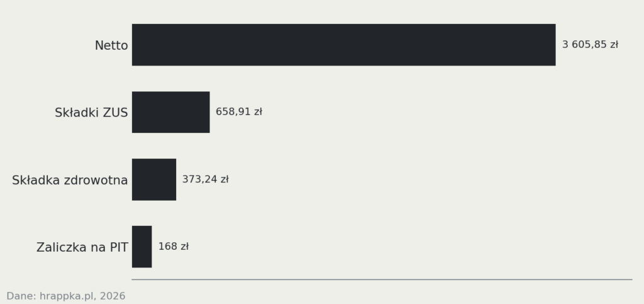The image size is (644, 304).
Task: Click the Składki ZUS axis label
Action: tap(91, 113)
